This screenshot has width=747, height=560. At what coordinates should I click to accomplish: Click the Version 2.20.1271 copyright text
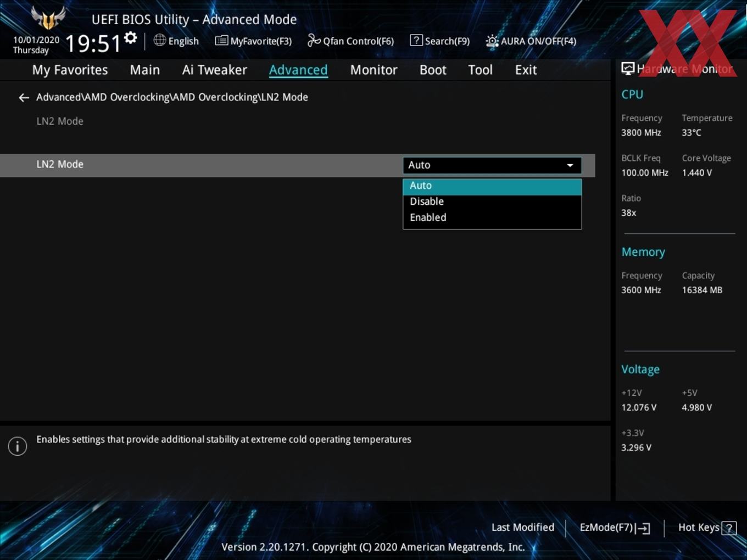click(373, 547)
